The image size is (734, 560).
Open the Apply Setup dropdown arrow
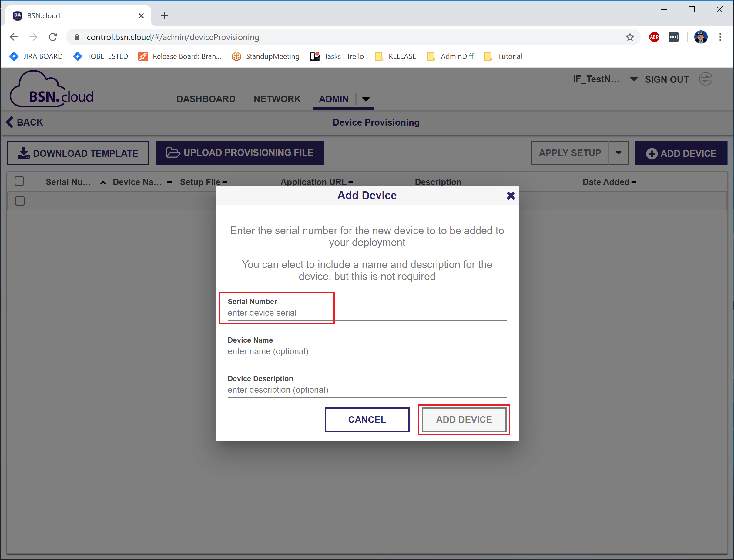tap(618, 153)
